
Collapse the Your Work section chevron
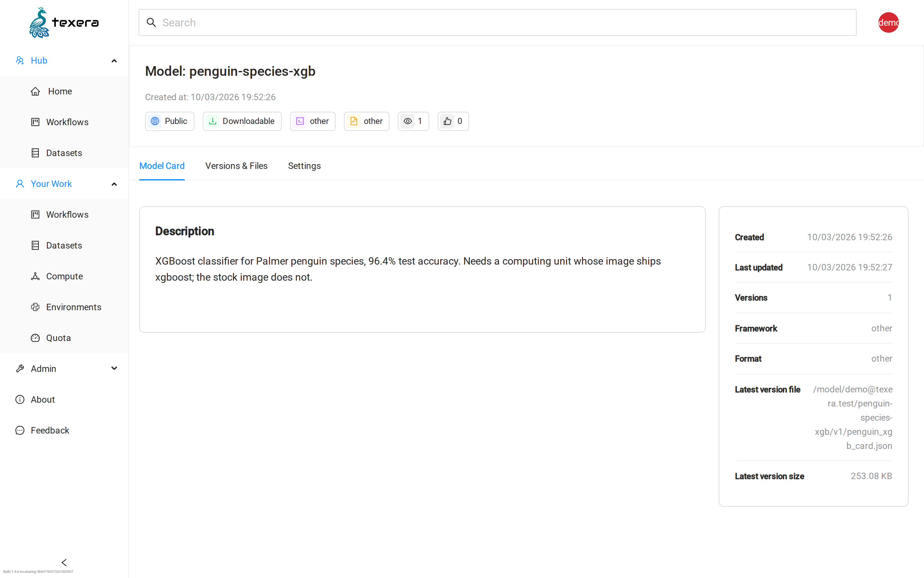(114, 184)
